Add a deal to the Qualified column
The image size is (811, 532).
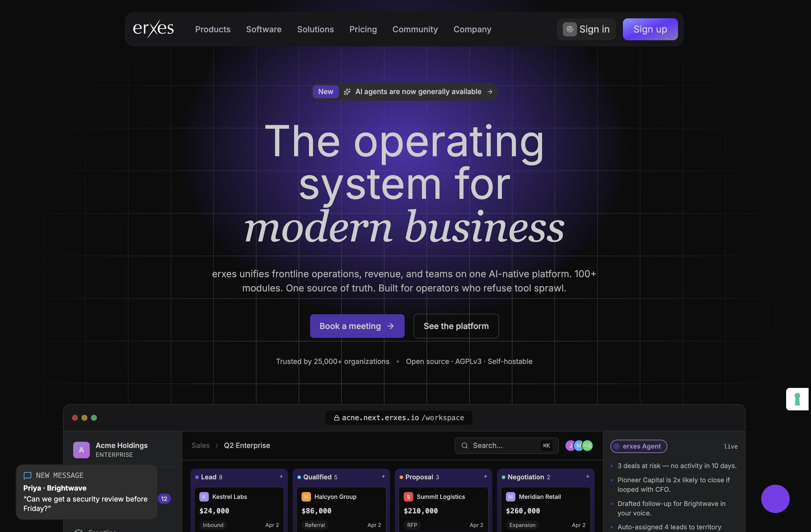(x=383, y=477)
